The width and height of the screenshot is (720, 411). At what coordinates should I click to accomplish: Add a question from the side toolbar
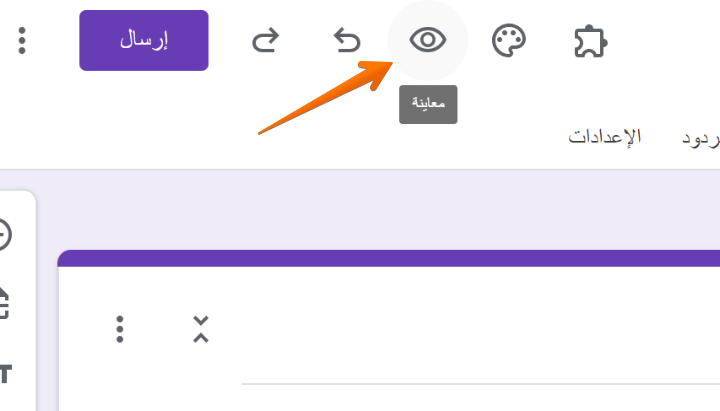coord(5,235)
